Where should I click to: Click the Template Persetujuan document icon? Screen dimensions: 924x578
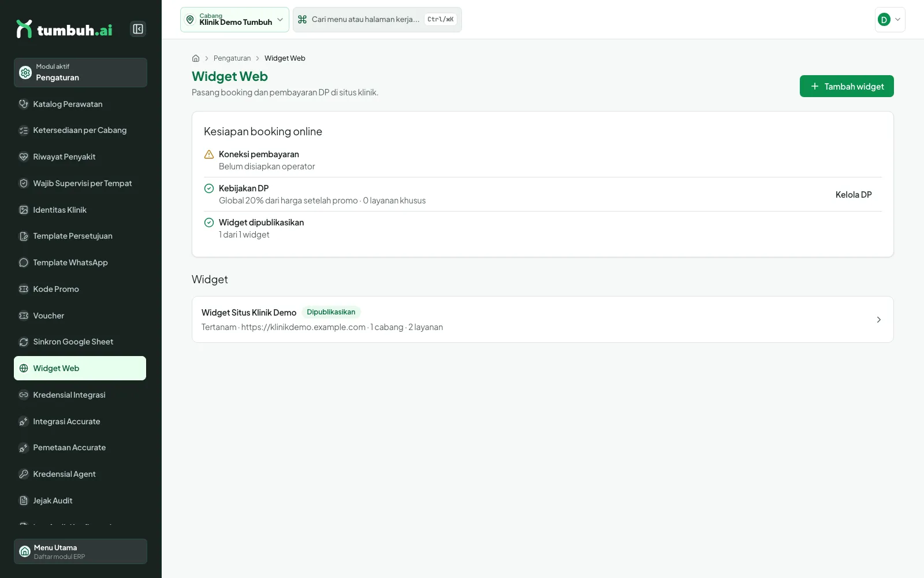point(24,236)
